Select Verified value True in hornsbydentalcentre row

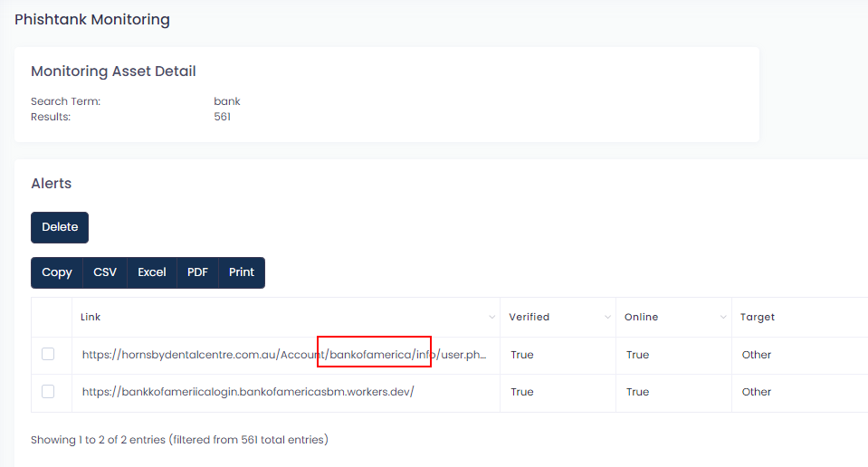click(x=522, y=355)
